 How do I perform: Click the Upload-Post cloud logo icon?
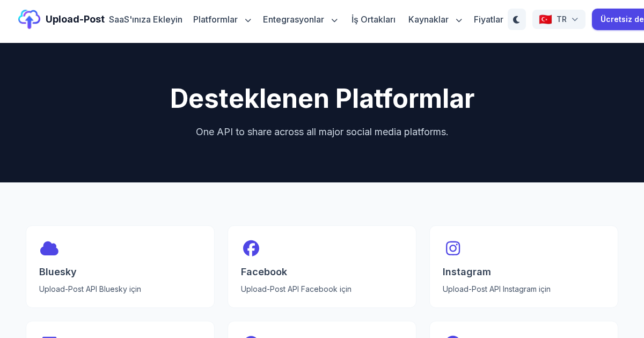tap(29, 19)
